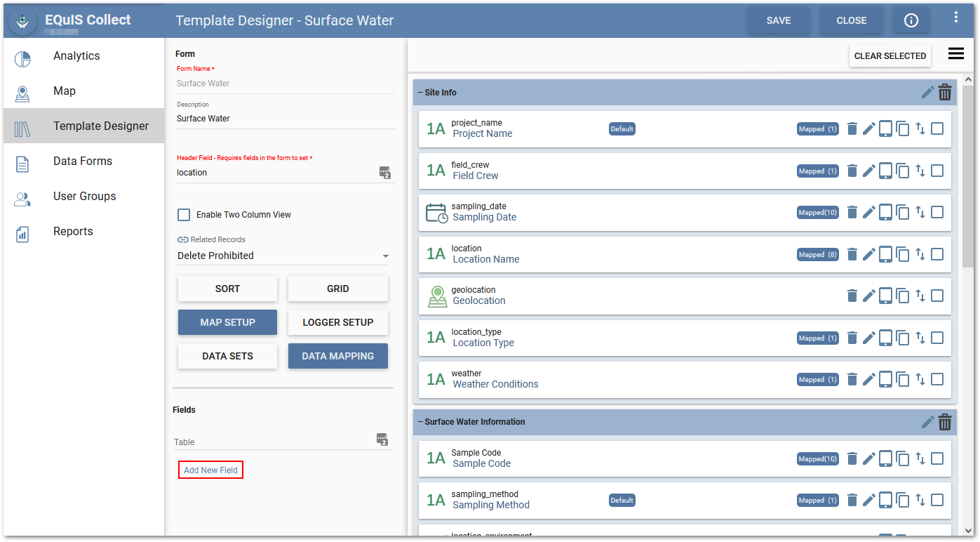Click the device preview icon for sampling_date

[x=886, y=212]
